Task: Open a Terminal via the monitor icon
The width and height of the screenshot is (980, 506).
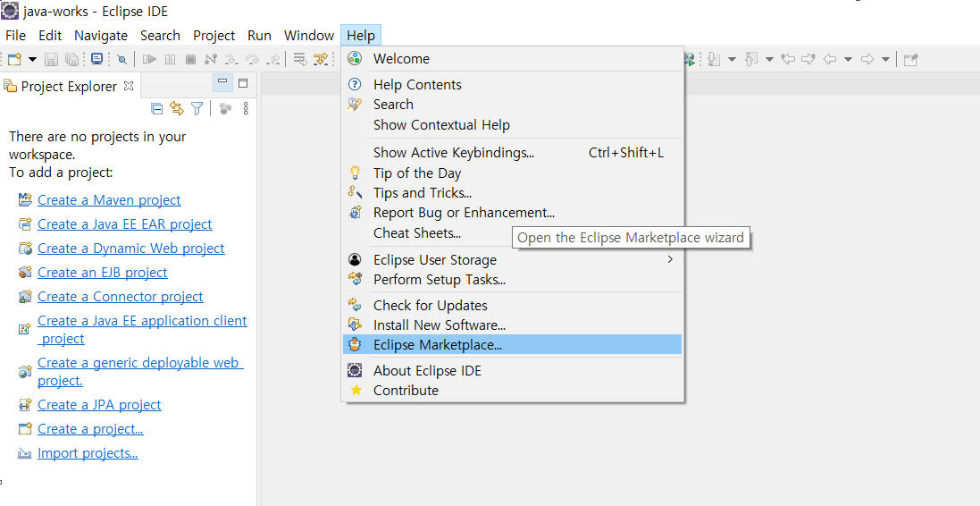Action: click(96, 59)
